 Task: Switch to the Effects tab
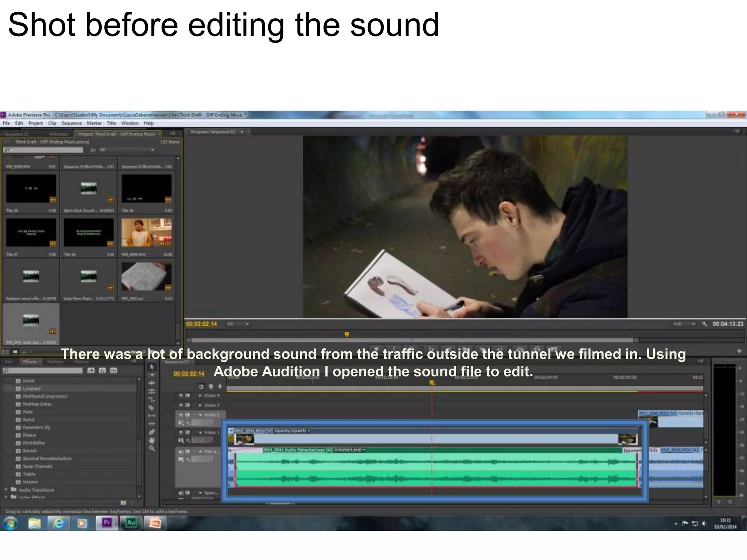point(29,362)
